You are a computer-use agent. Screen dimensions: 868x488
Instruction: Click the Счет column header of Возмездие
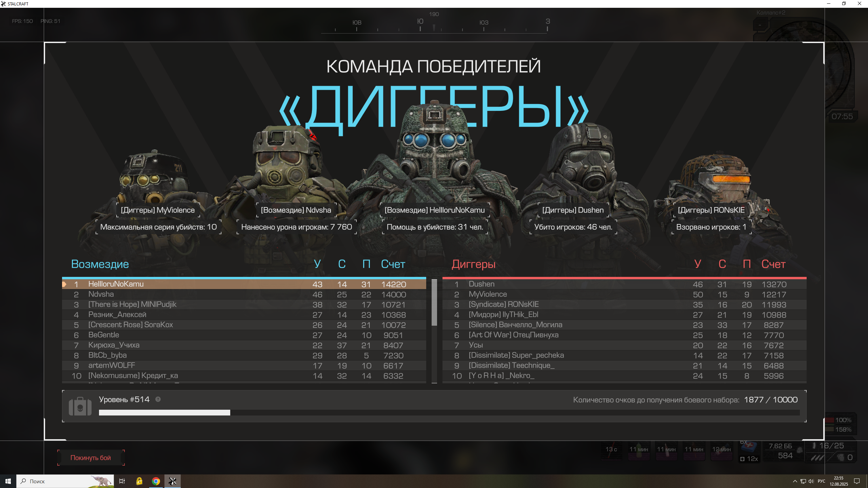pyautogui.click(x=393, y=264)
